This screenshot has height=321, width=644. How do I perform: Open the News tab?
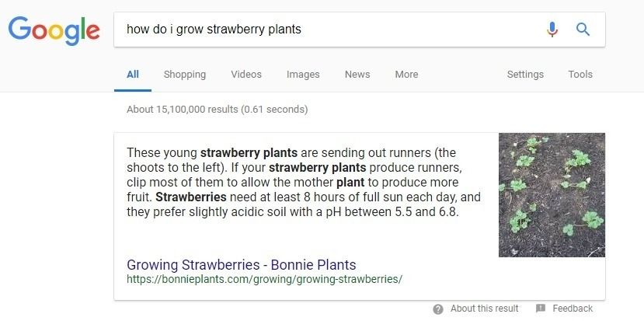(357, 75)
